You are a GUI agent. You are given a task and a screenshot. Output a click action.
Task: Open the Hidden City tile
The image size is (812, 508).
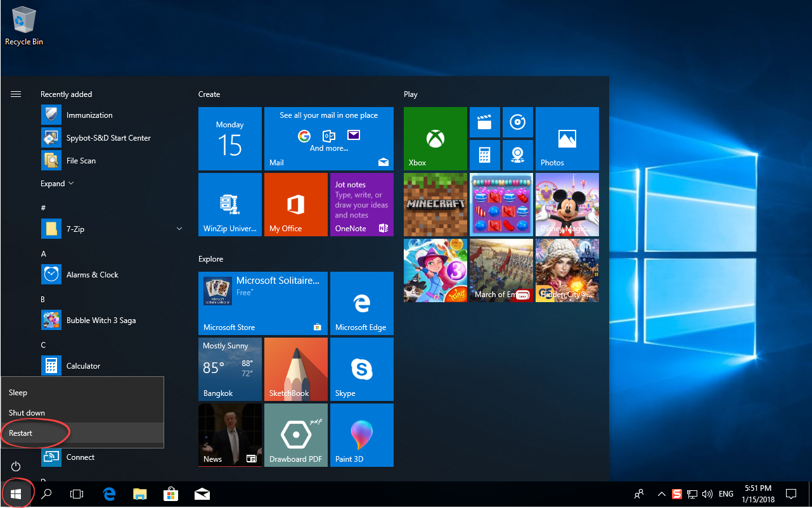coord(567,270)
